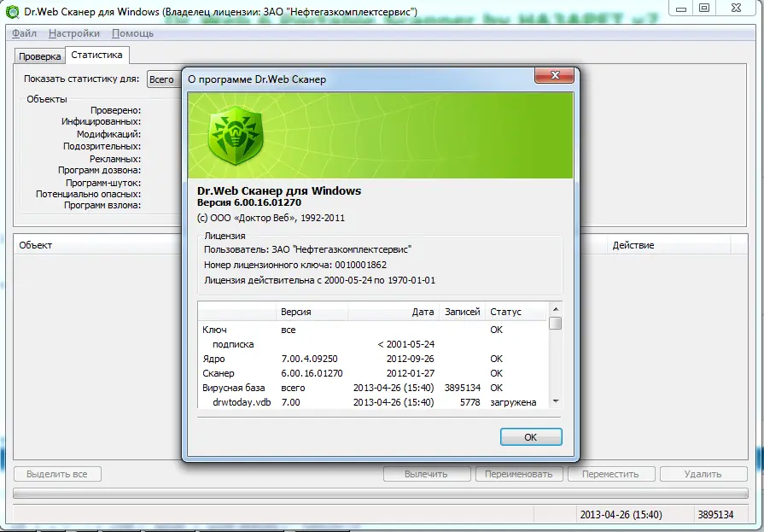Click the license key number 0010001862

click(360, 266)
